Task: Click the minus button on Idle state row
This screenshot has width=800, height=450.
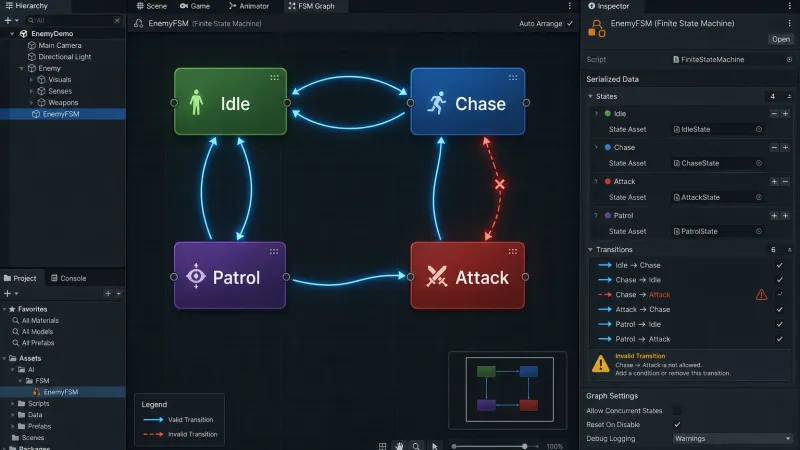Action: point(774,114)
